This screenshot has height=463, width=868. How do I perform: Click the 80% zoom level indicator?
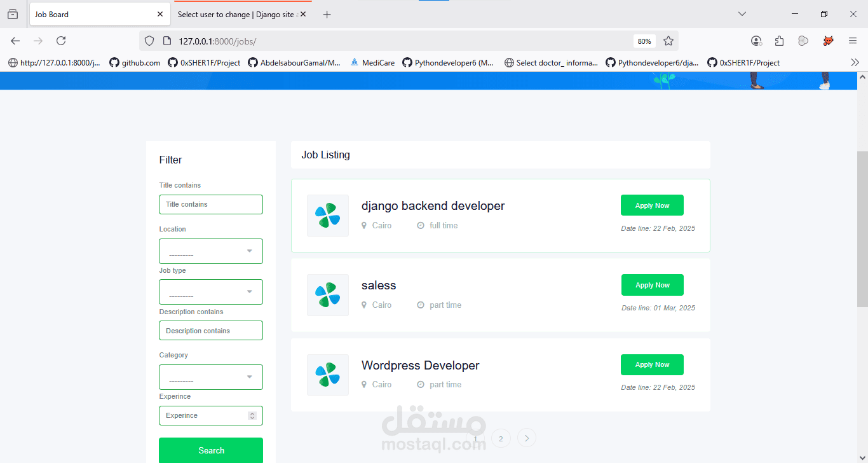point(644,41)
